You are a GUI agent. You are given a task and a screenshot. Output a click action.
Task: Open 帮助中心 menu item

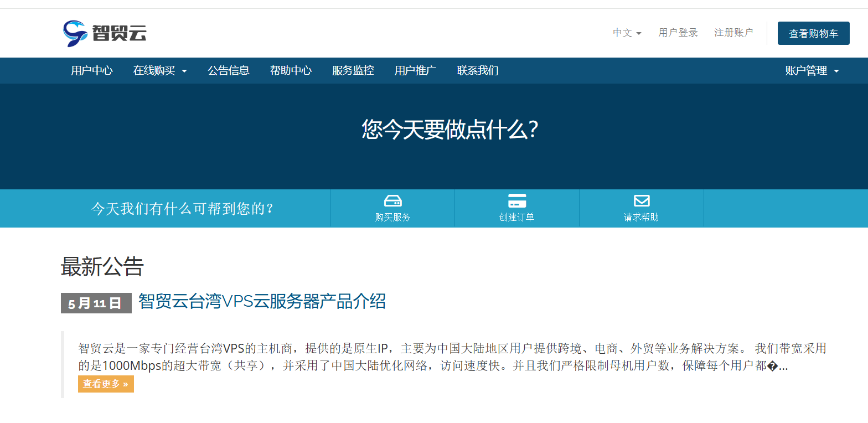(x=291, y=70)
